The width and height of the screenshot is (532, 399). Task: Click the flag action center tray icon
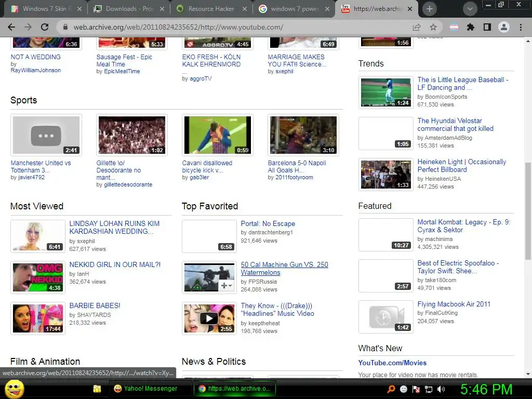pos(416,389)
